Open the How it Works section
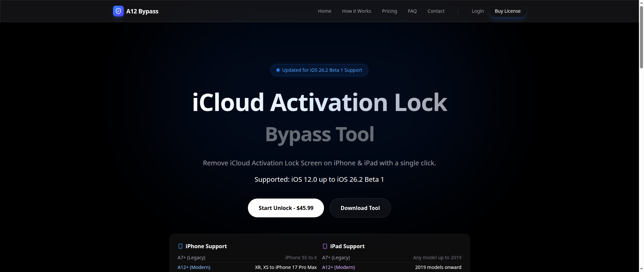The image size is (644, 272). tap(356, 11)
